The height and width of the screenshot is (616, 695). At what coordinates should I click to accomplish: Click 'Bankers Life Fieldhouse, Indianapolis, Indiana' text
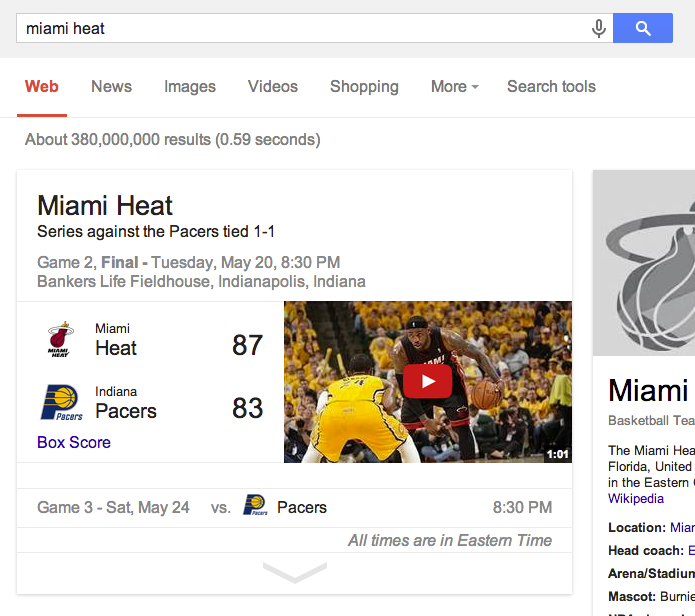(x=202, y=281)
